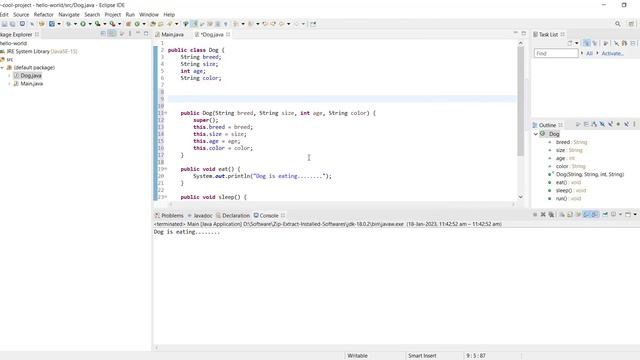The width and height of the screenshot is (640, 360).
Task: Click Collapse All icon in Package Explorer
Action: (103, 34)
